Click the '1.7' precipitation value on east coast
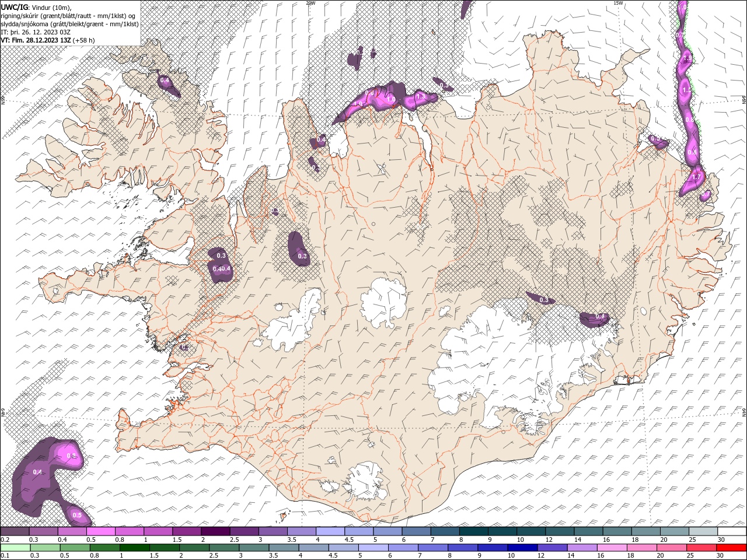 (x=696, y=177)
